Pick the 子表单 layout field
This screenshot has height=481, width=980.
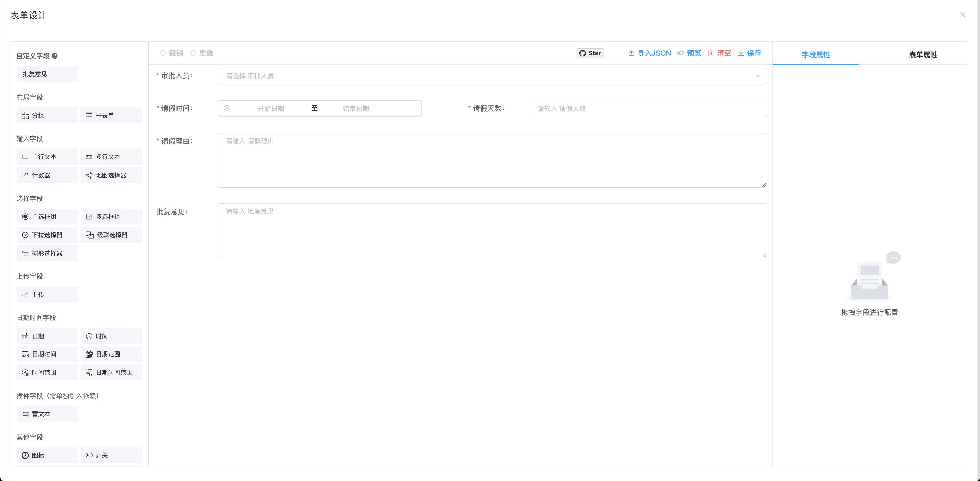coord(111,116)
